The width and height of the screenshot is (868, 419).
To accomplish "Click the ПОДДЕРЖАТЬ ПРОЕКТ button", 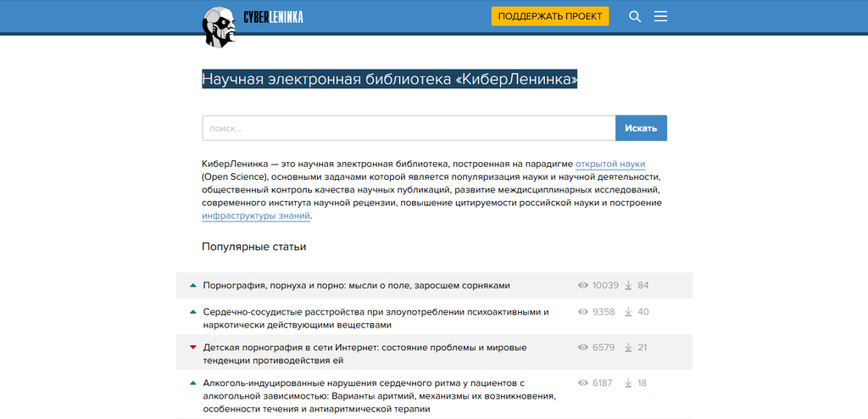I will click(549, 16).
